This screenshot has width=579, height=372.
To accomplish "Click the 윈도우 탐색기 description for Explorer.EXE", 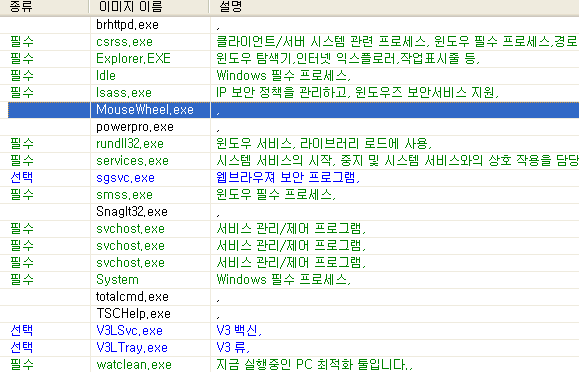I will (348, 59).
